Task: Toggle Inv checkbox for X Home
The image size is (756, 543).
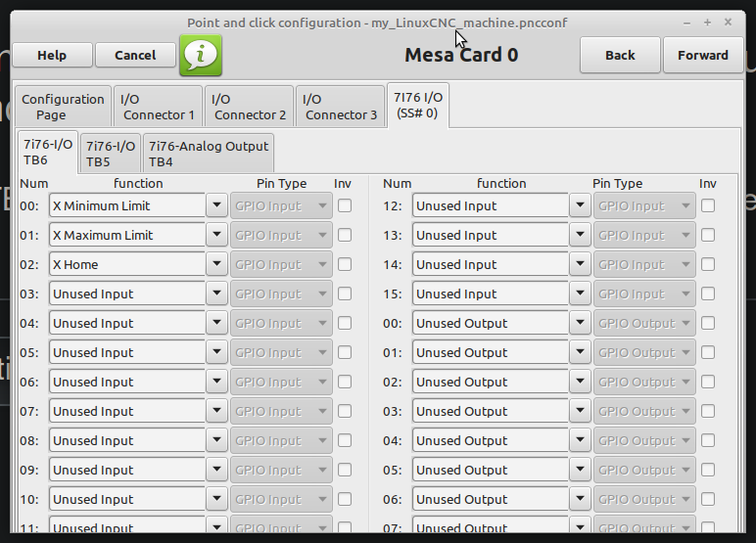Action: point(345,264)
